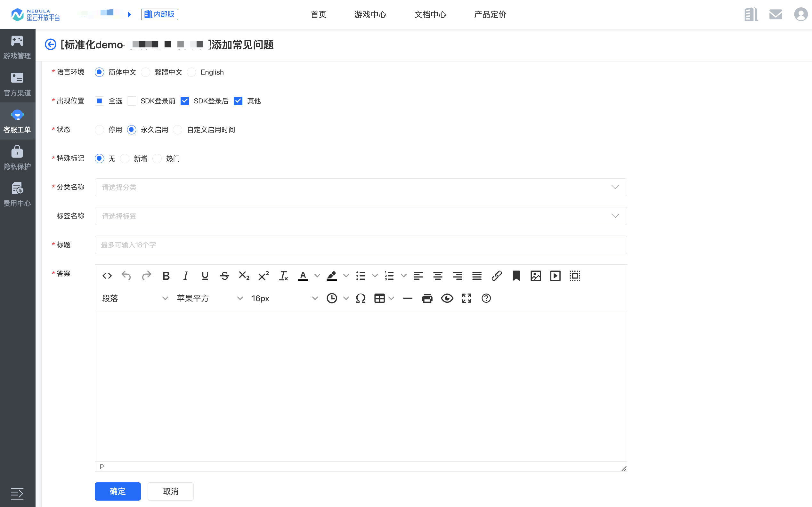
Task: Open 段落 paragraph format dropdown
Action: coord(135,298)
